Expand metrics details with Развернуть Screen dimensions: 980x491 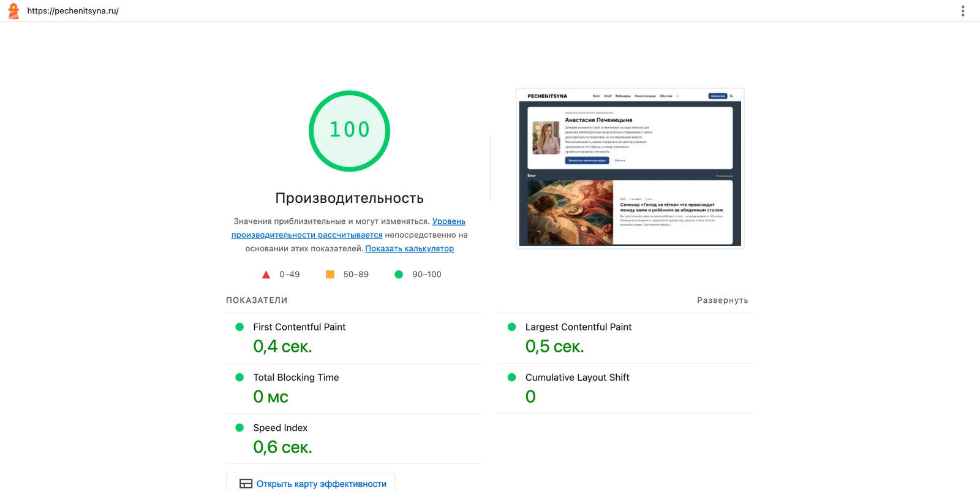723,300
